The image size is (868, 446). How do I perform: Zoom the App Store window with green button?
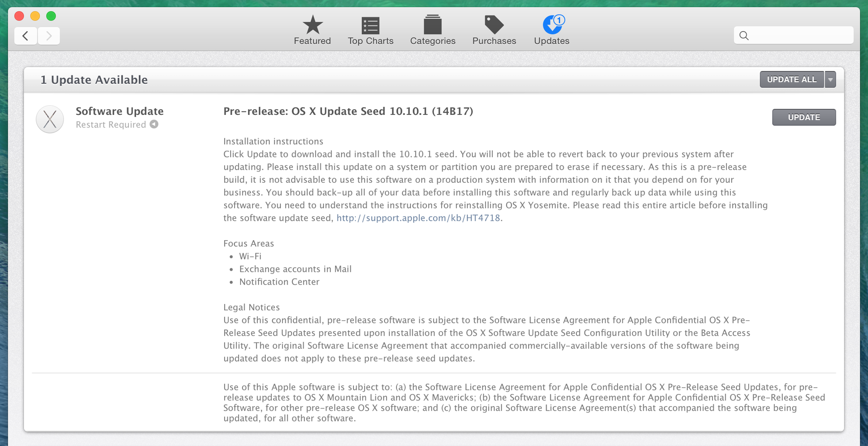click(51, 16)
